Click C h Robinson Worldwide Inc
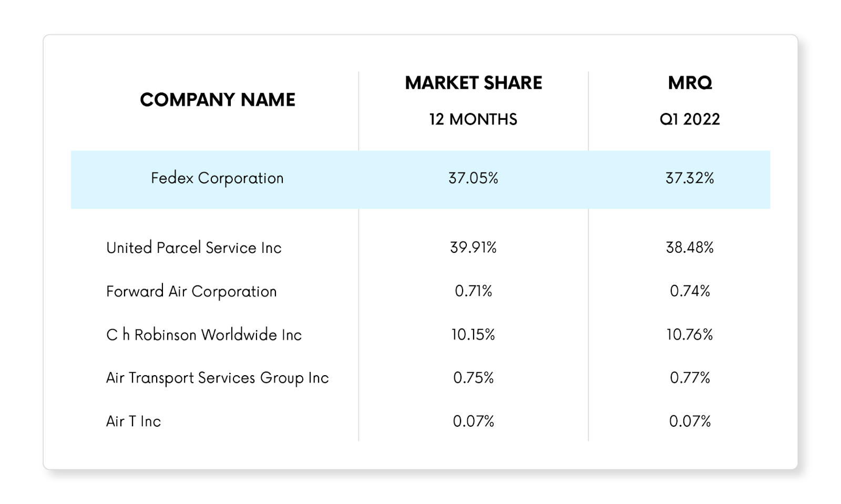 [x=204, y=335]
